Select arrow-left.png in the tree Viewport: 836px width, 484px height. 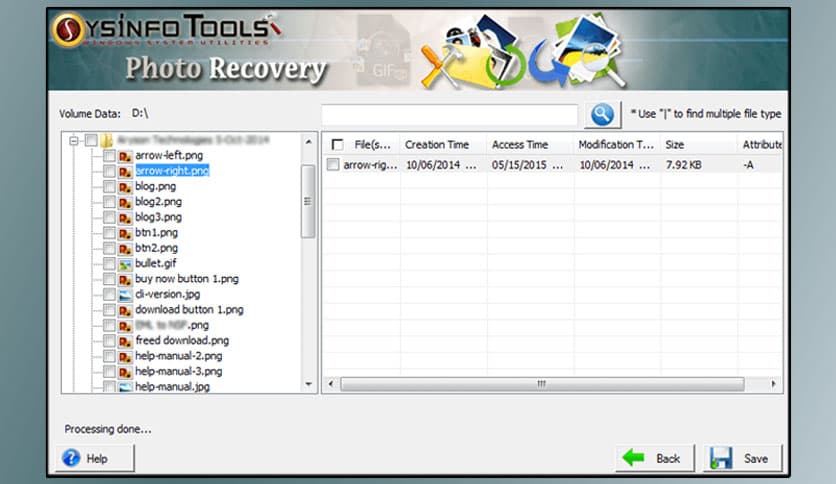click(x=169, y=155)
